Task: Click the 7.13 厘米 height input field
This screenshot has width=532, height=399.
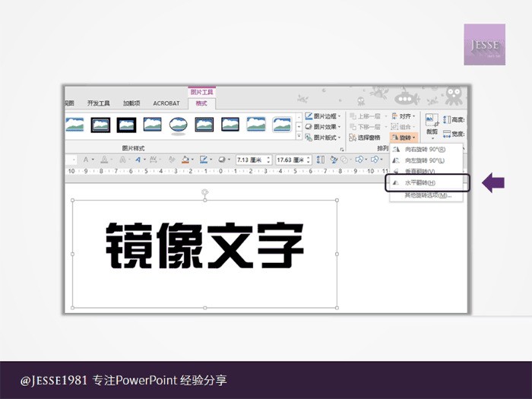Action: point(251,160)
